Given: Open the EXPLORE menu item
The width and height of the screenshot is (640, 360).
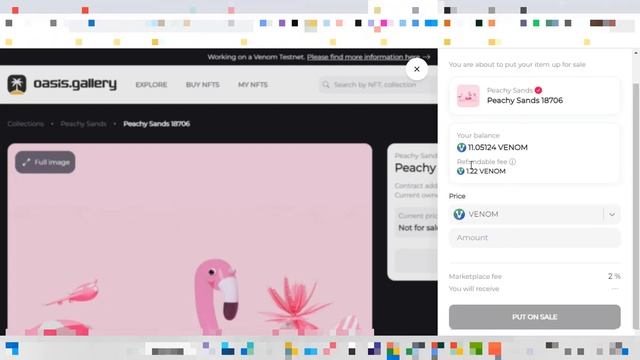Looking at the screenshot, I should pyautogui.click(x=151, y=84).
